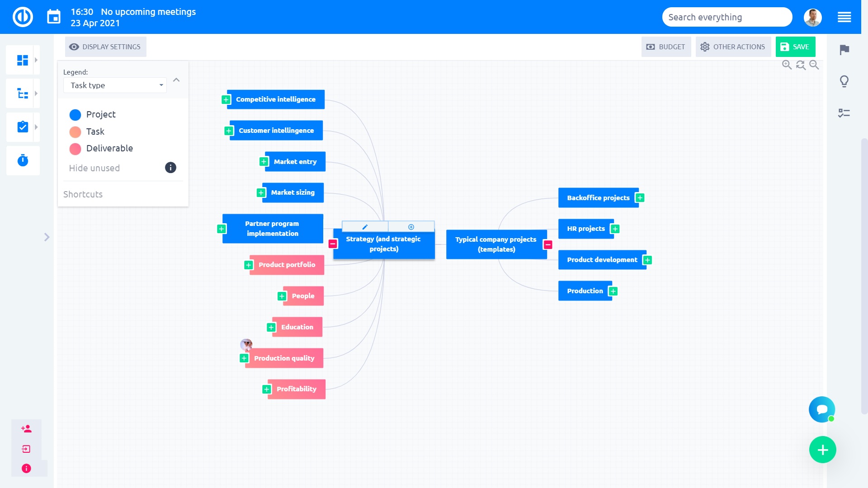The height and width of the screenshot is (488, 868).
Task: Open the hamburger main menu
Action: click(x=844, y=17)
